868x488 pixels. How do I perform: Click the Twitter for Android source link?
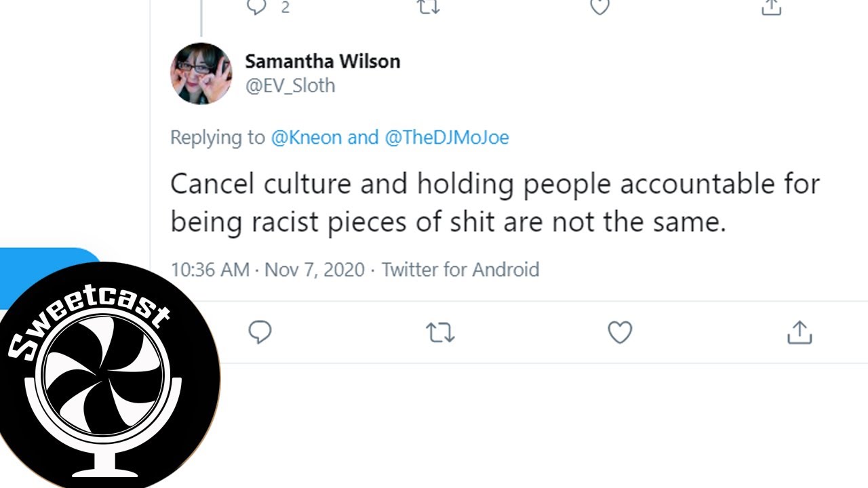[460, 269]
